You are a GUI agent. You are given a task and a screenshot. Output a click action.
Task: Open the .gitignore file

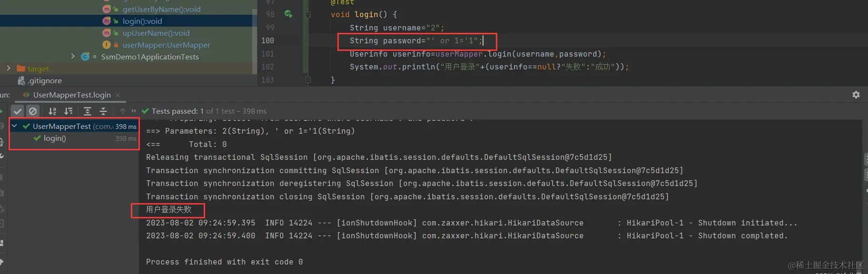[x=45, y=81]
